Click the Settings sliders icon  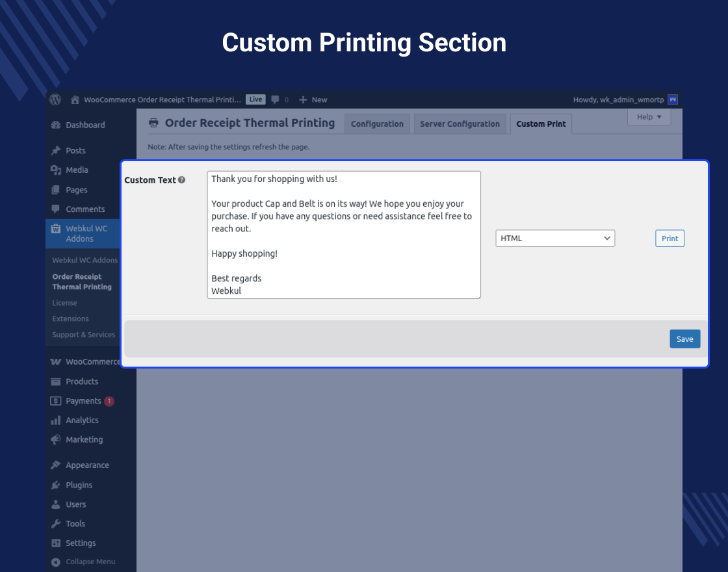tap(56, 543)
